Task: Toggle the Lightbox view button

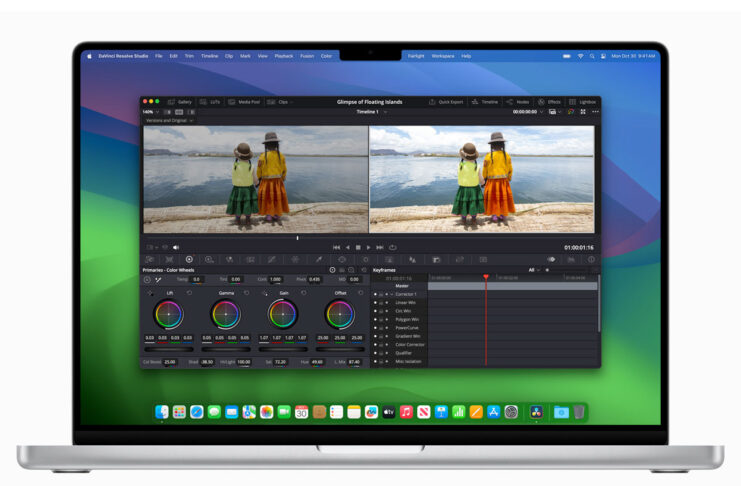Action: 582,102
